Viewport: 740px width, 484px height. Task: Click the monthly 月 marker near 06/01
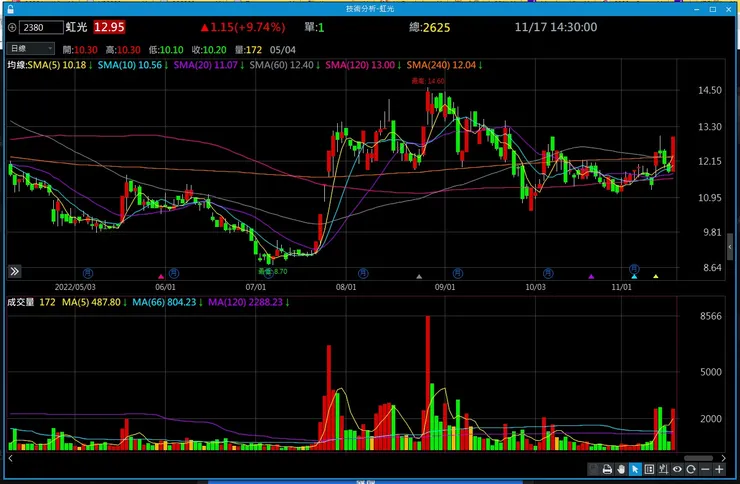pyautogui.click(x=174, y=273)
